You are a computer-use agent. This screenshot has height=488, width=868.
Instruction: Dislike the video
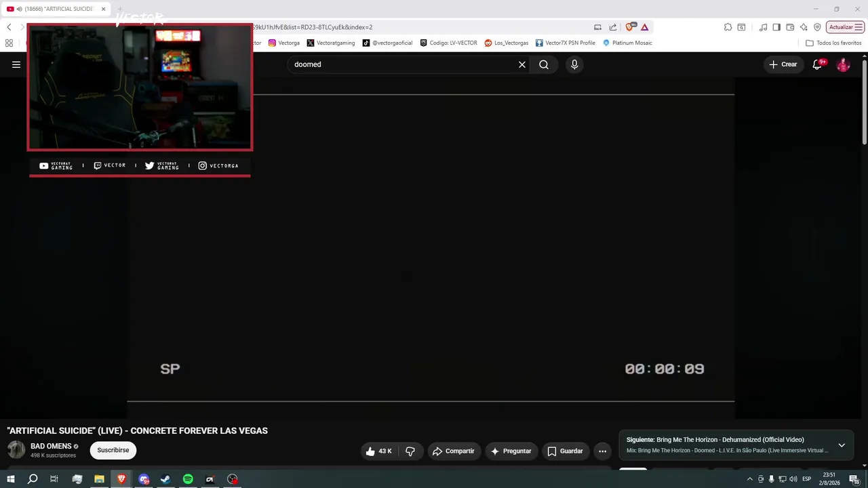pyautogui.click(x=410, y=451)
